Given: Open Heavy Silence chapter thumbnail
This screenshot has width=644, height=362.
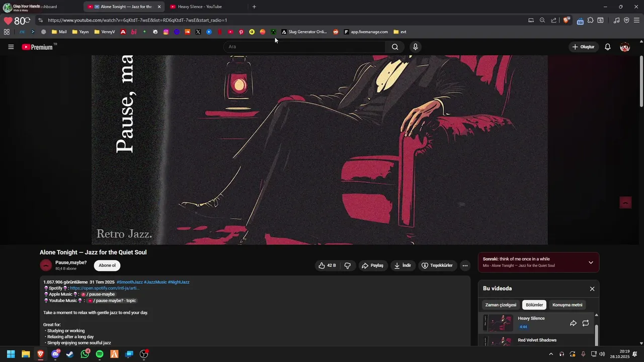Looking at the screenshot, I should pyautogui.click(x=498, y=323).
